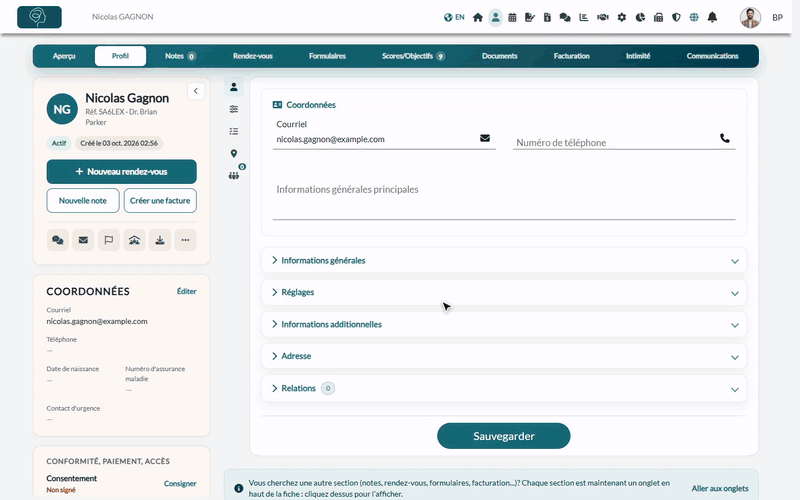Open the invoice dollar document icon
800x500 pixels.
click(547, 17)
